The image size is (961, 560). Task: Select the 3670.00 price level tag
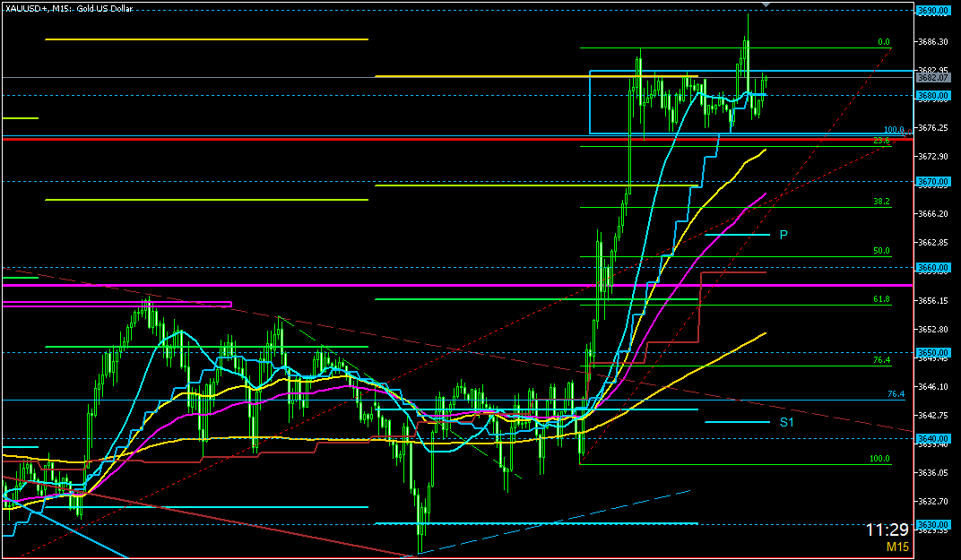pos(933,182)
